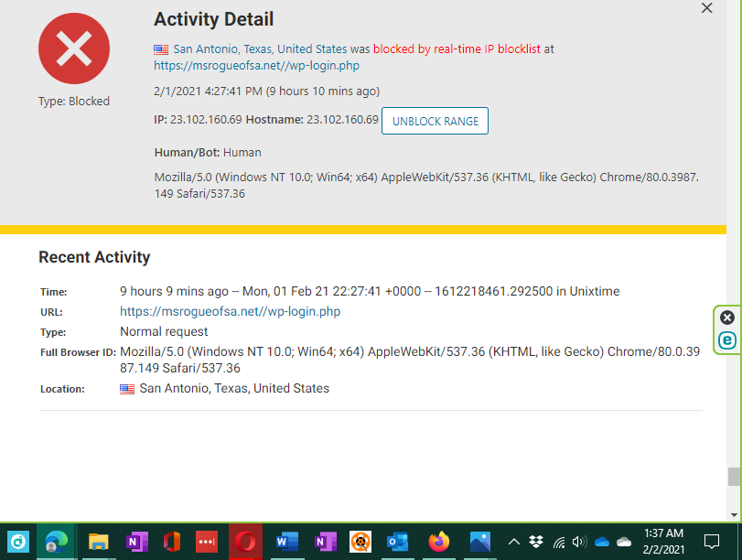Click the red Blocked status icon
742x560 pixels.
click(x=73, y=48)
